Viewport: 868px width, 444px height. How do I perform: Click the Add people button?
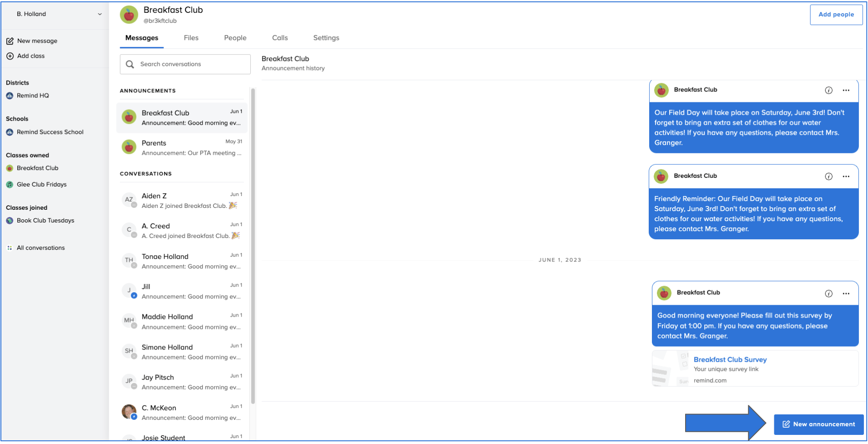(x=836, y=15)
